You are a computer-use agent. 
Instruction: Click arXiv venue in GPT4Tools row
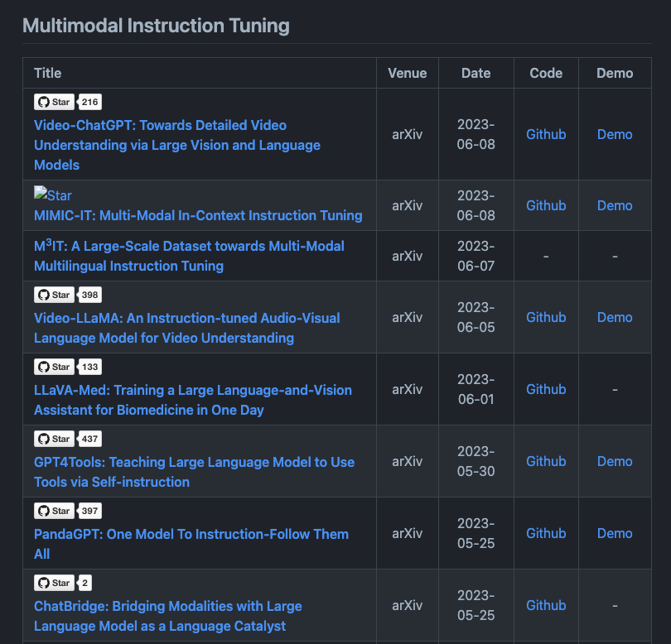click(408, 461)
